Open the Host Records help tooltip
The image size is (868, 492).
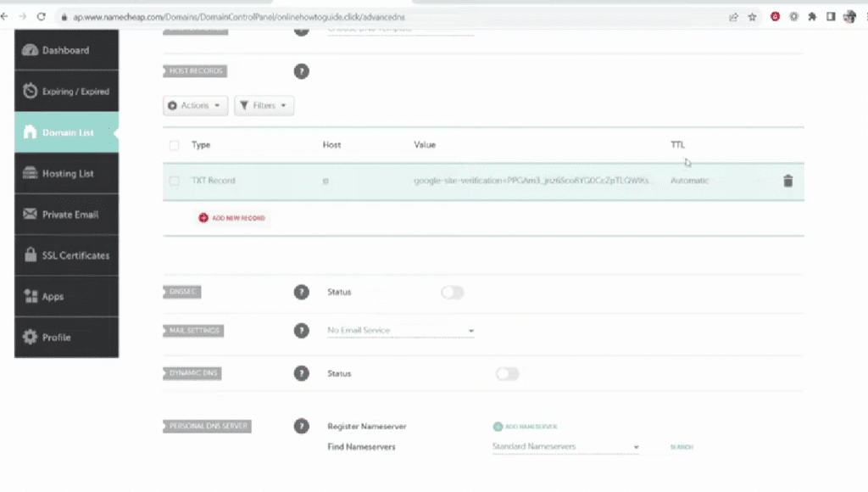point(302,71)
